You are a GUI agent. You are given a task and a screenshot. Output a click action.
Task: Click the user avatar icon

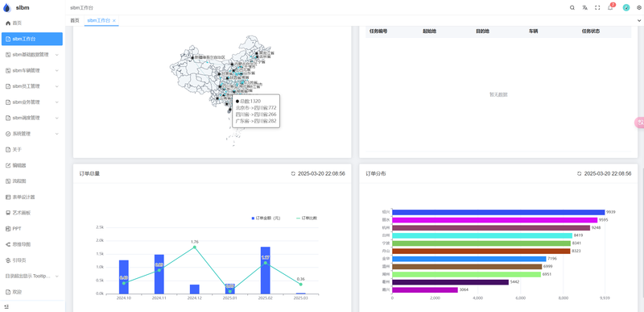click(626, 7)
